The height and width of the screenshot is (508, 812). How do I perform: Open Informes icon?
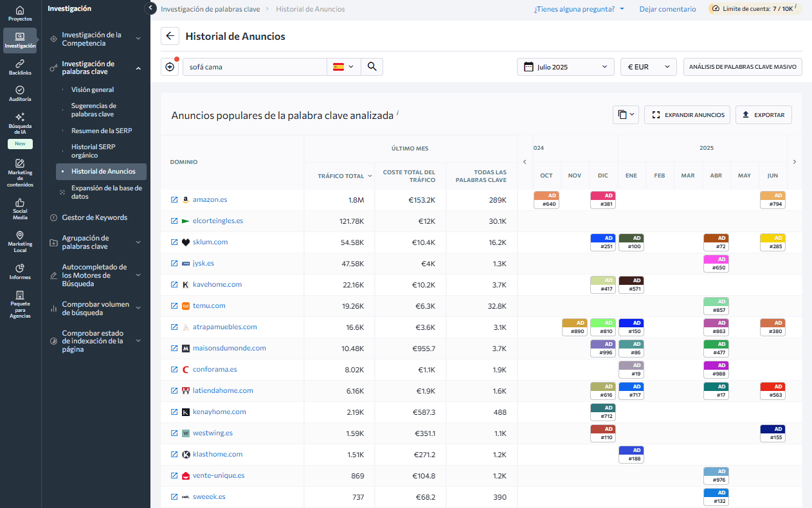click(x=20, y=272)
